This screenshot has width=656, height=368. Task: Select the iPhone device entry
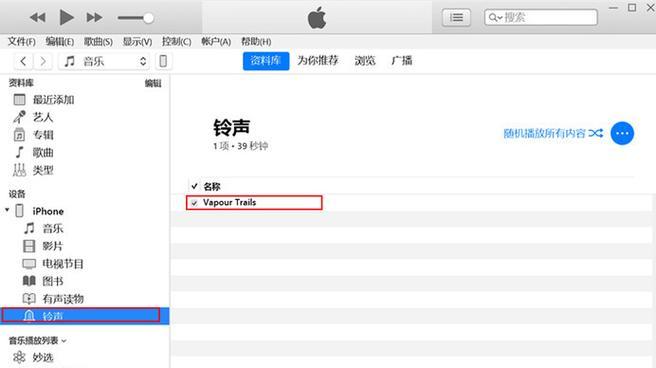click(x=48, y=211)
